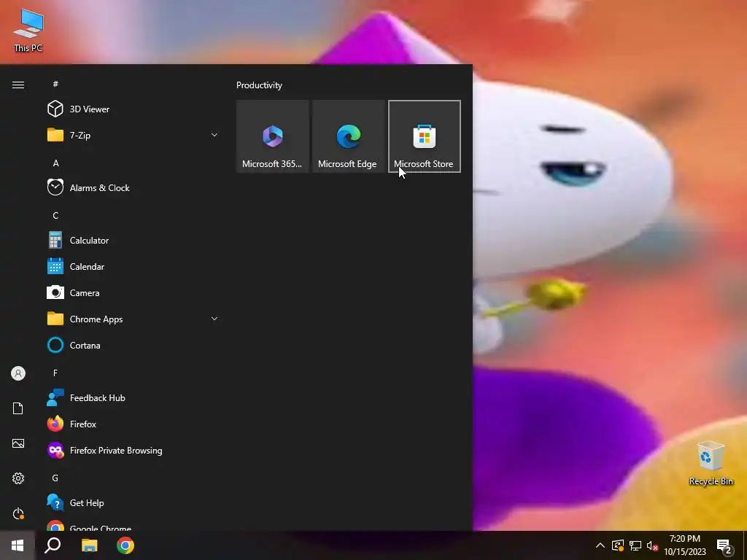The image size is (747, 560).
Task: Jump to the # letter index header
Action: (55, 84)
